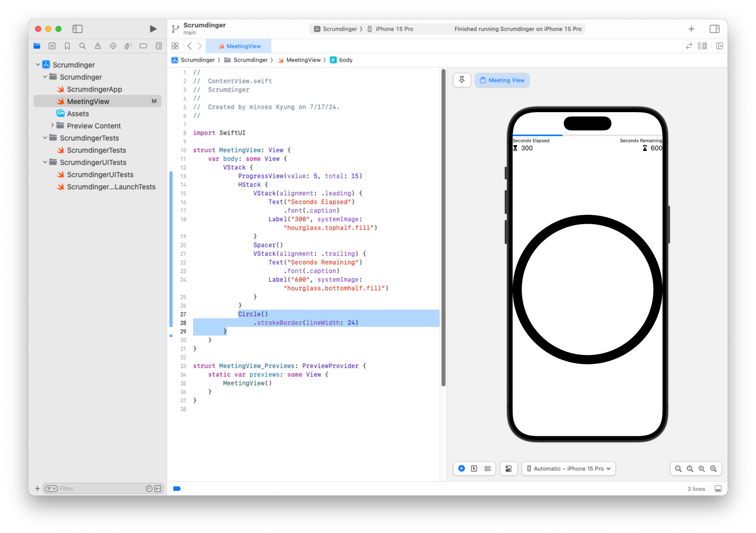Open preview device settings

point(508,468)
